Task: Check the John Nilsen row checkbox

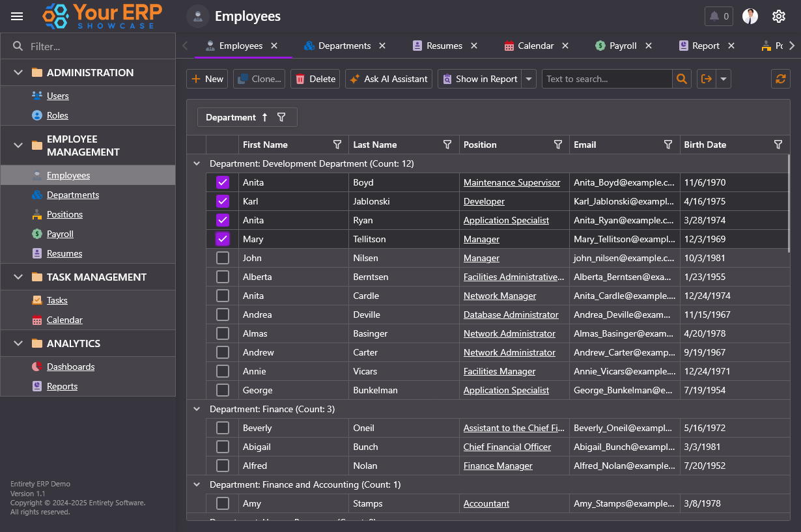Action: (223, 258)
